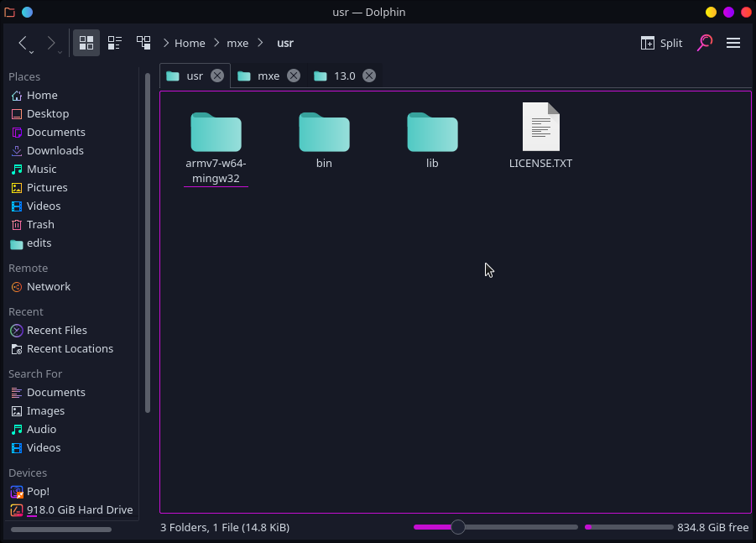The width and height of the screenshot is (756, 543).
Task: Click the status text '3 Folders, 1 File'
Action: pyautogui.click(x=225, y=528)
